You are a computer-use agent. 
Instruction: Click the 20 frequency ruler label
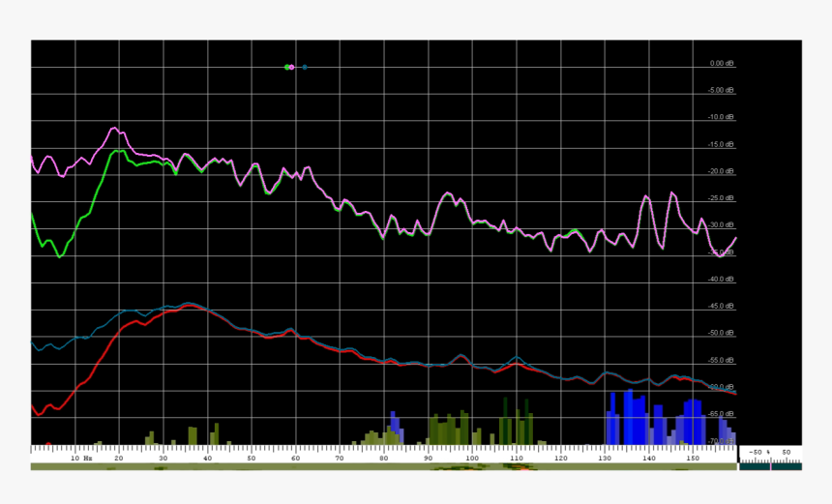point(119,458)
